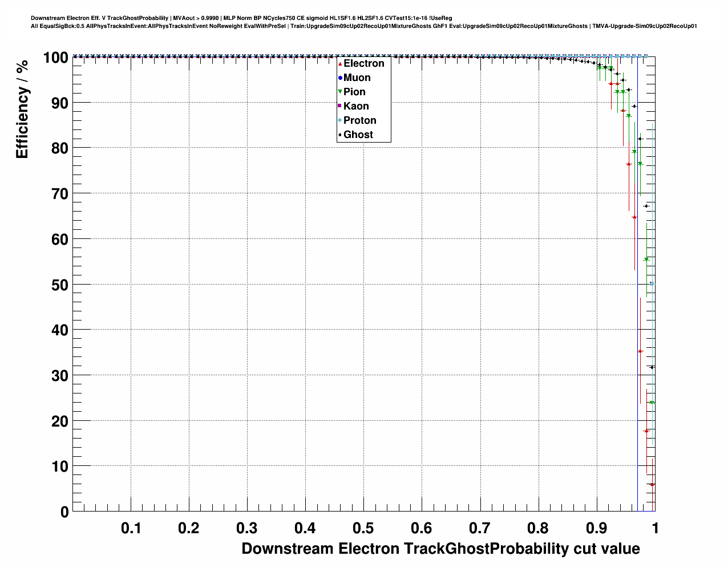The image size is (728, 568).
Task: Click the second title line starting 'All EqualSigBck'
Action: pos(363,26)
